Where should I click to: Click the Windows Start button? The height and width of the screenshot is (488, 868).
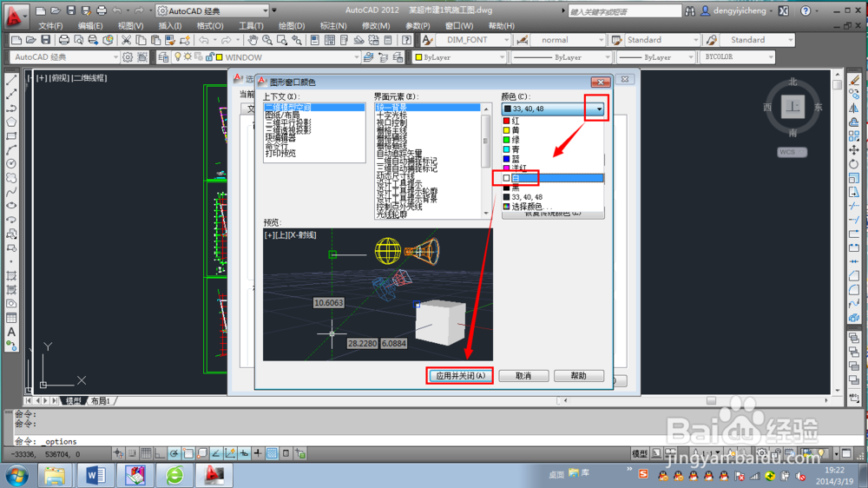point(16,475)
